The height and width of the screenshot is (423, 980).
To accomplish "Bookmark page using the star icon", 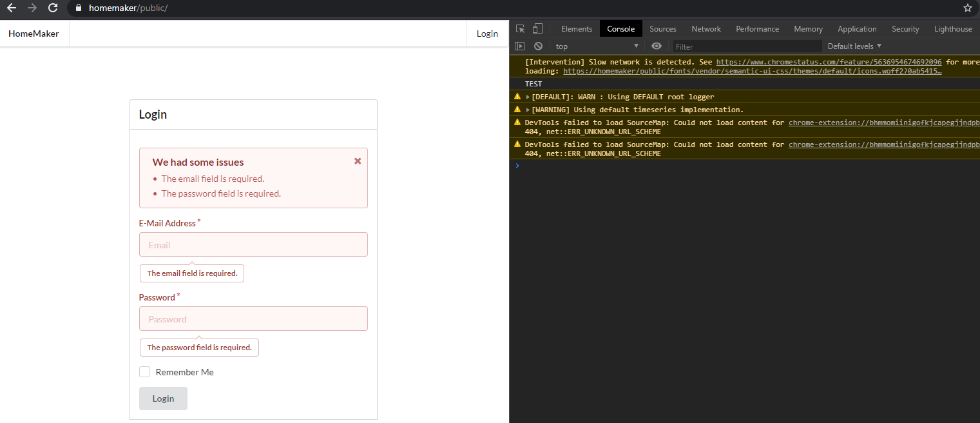I will point(967,8).
